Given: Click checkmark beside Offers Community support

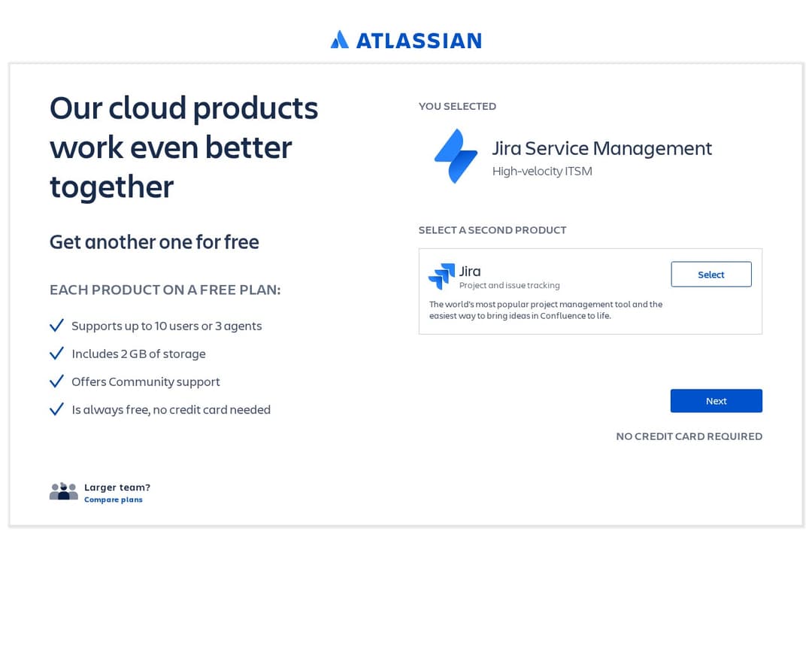Looking at the screenshot, I should tap(56, 381).
